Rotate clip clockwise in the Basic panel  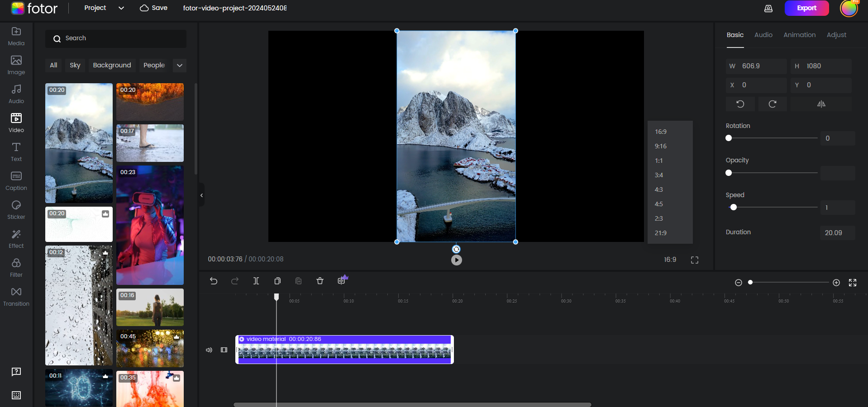pos(773,104)
